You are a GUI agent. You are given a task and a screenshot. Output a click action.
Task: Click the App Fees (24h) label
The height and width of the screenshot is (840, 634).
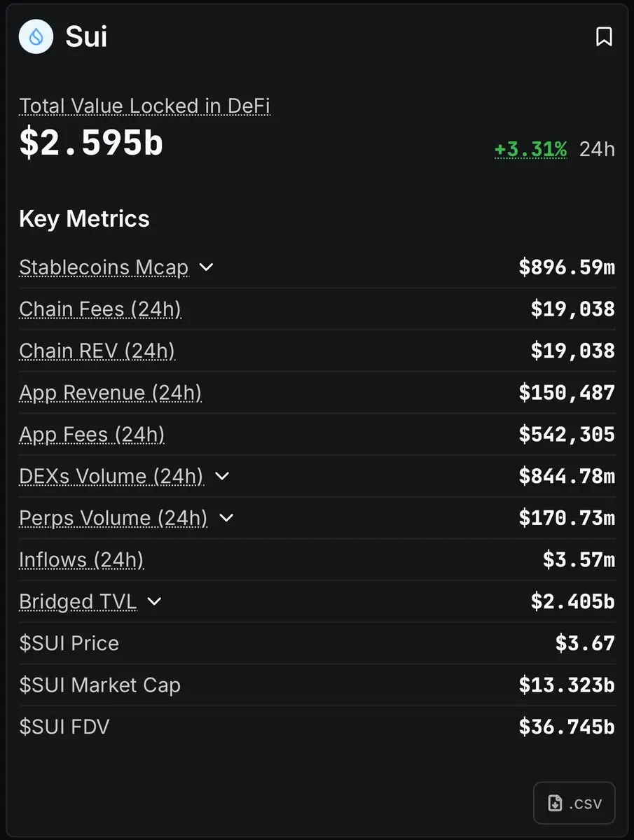pyautogui.click(x=92, y=435)
